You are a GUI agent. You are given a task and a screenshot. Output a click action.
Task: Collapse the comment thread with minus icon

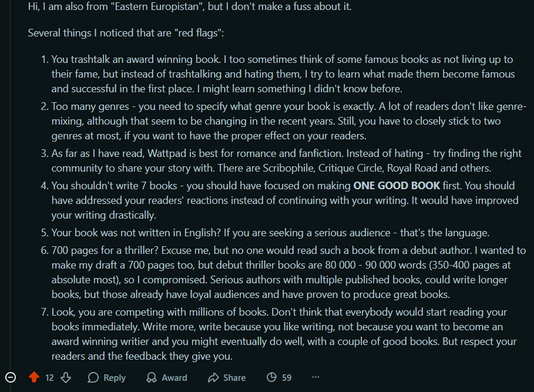click(11, 377)
